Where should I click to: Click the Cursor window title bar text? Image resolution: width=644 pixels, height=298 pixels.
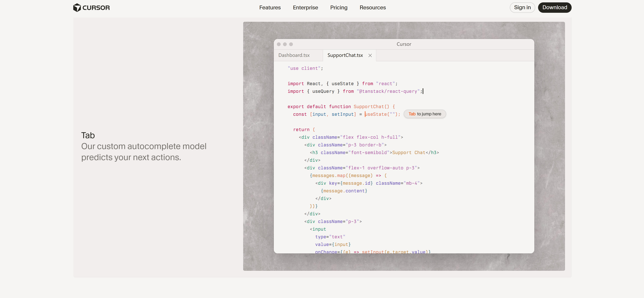(404, 44)
